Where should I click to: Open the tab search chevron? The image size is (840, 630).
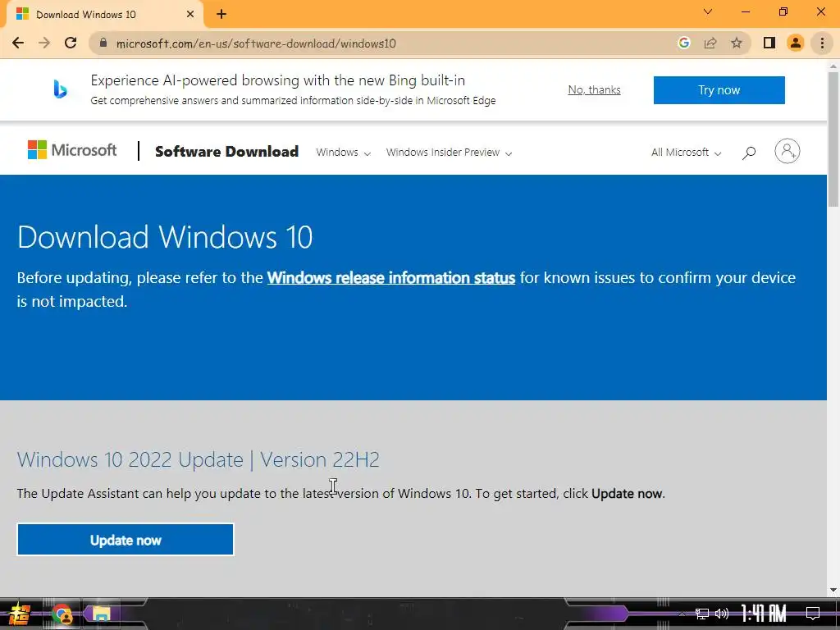point(708,11)
